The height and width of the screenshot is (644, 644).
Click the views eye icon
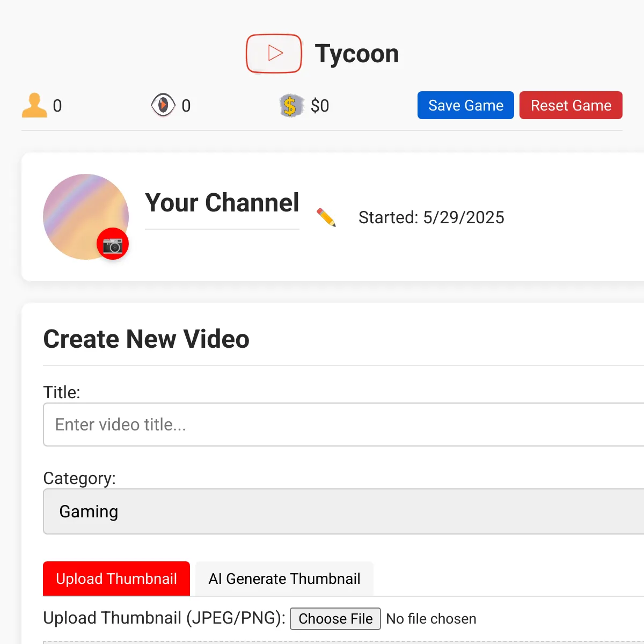(x=163, y=105)
